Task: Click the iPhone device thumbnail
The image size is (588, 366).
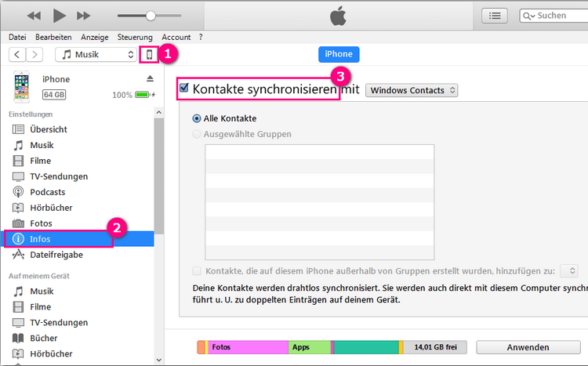Action: pos(22,87)
